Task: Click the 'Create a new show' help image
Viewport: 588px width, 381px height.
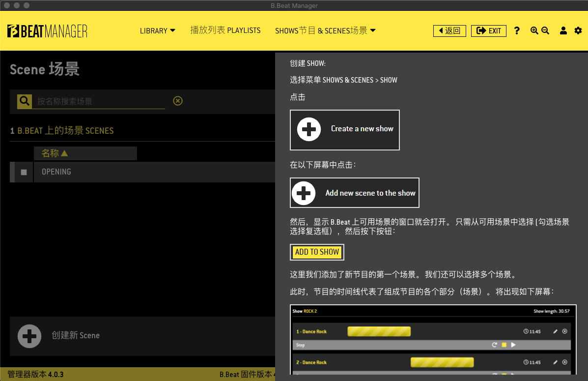Action: point(345,130)
